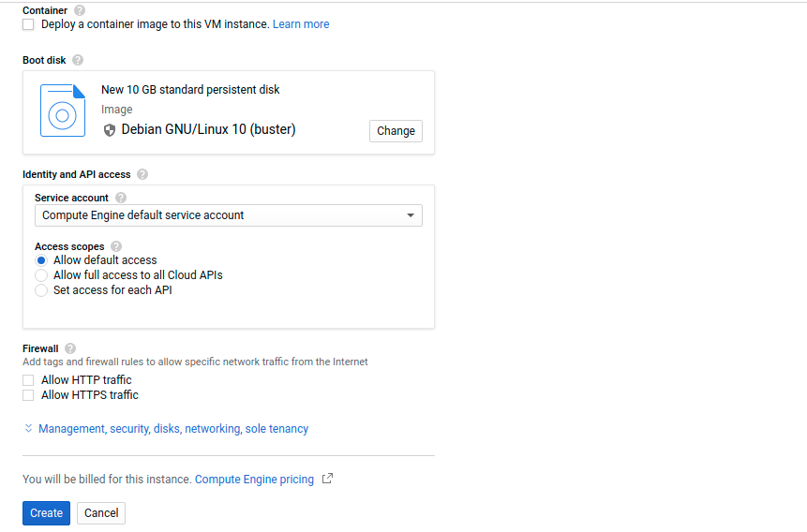Click help icon for Identity and API access
This screenshot has height=532, width=807.
click(x=142, y=174)
